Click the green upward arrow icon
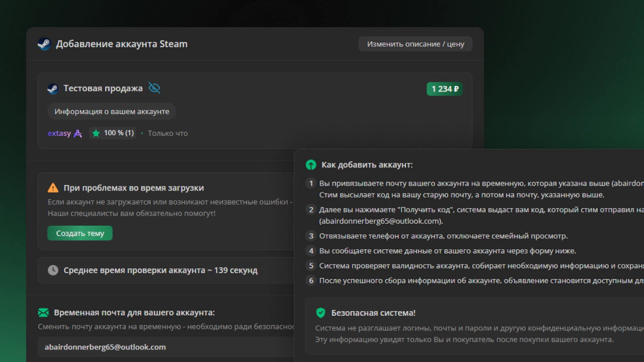This screenshot has width=644, height=362. [311, 165]
